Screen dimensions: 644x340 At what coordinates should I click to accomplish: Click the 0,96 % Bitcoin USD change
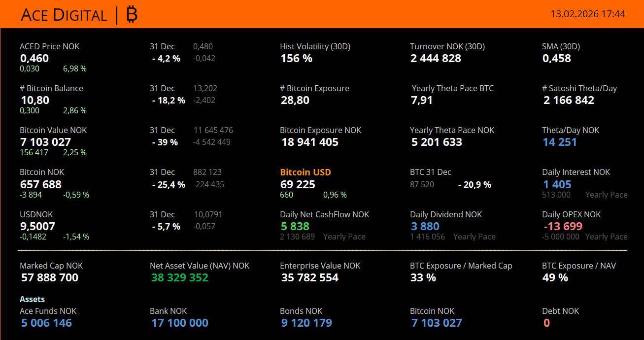point(335,195)
